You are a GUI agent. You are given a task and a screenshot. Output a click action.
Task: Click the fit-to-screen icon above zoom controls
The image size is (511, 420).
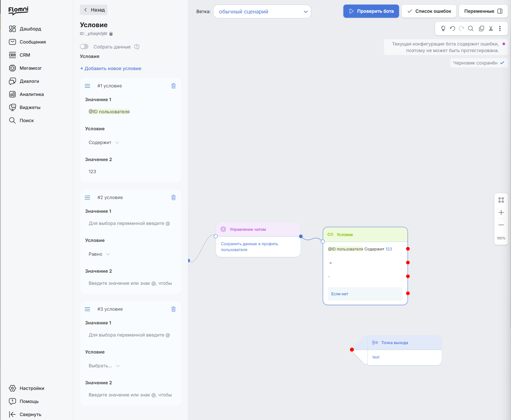click(x=501, y=200)
